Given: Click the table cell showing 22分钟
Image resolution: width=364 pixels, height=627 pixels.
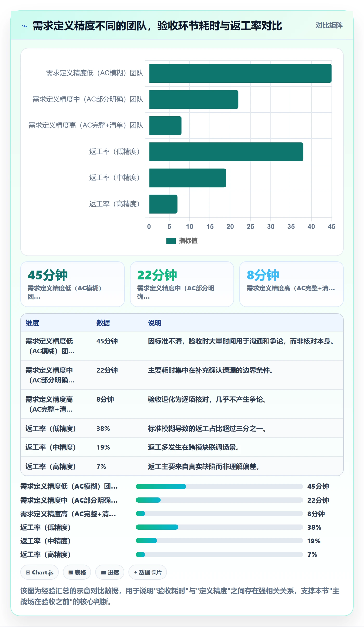Looking at the screenshot, I should coord(107,370).
